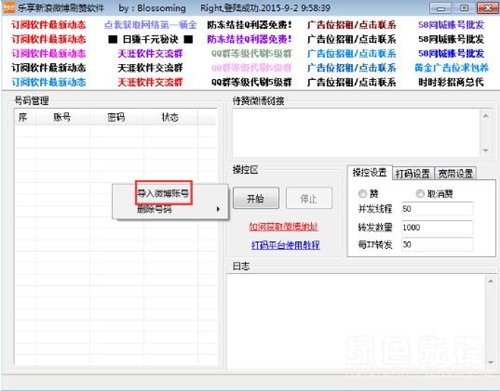Open the 时时彩招商总代 ad link
The image size is (500, 391).
451,82
